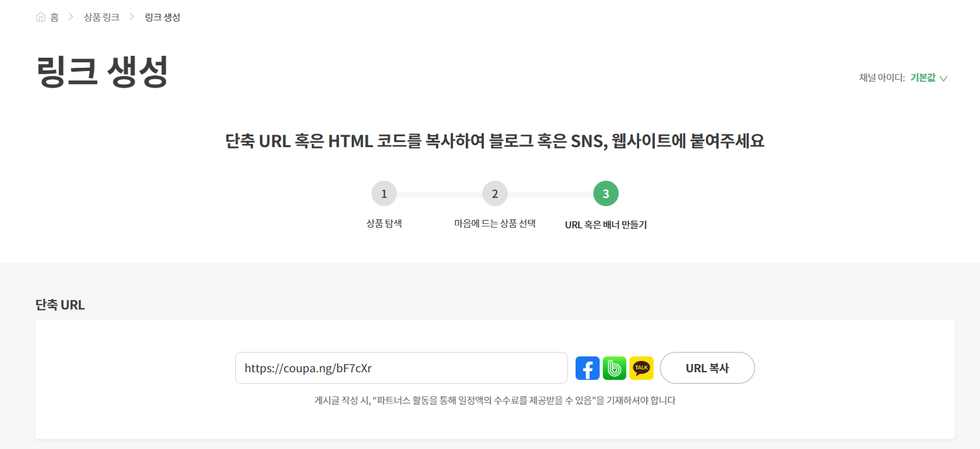
Task: Share link via Naver Band icon
Action: click(614, 368)
